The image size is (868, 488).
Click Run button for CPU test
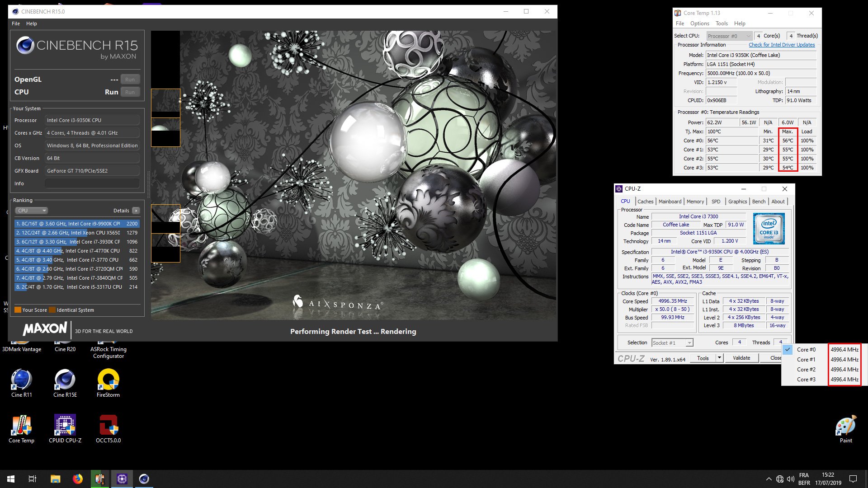(130, 92)
